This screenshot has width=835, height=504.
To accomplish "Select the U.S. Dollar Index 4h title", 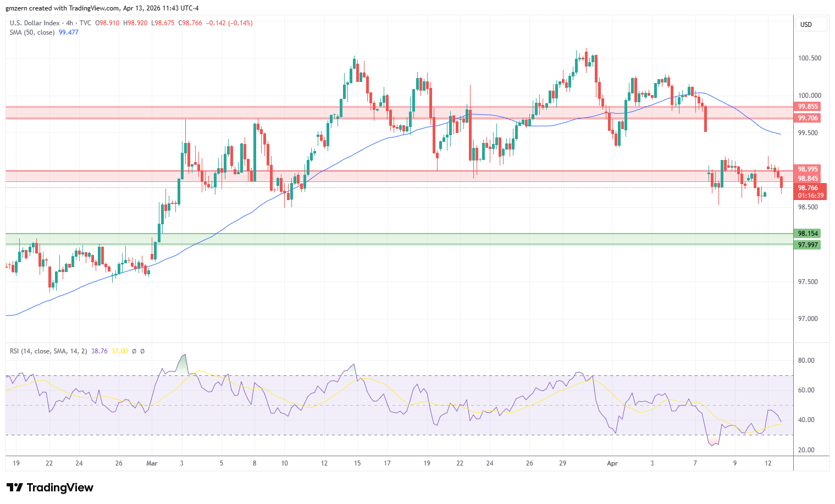I will (x=51, y=23).
